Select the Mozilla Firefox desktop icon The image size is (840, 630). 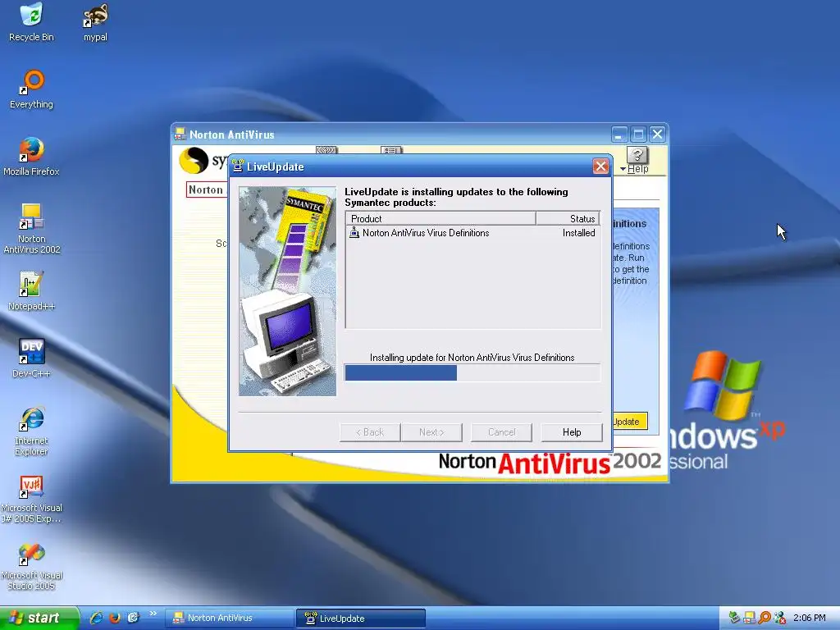click(31, 157)
